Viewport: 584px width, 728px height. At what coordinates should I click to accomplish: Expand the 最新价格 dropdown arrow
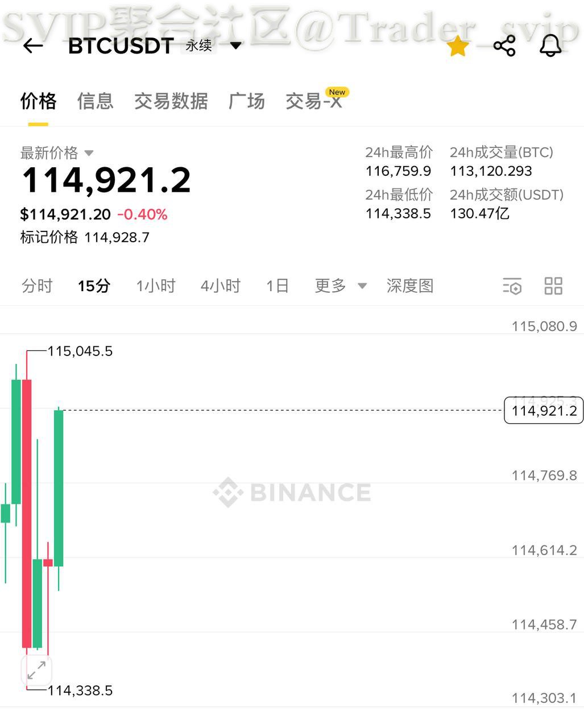pyautogui.click(x=89, y=153)
